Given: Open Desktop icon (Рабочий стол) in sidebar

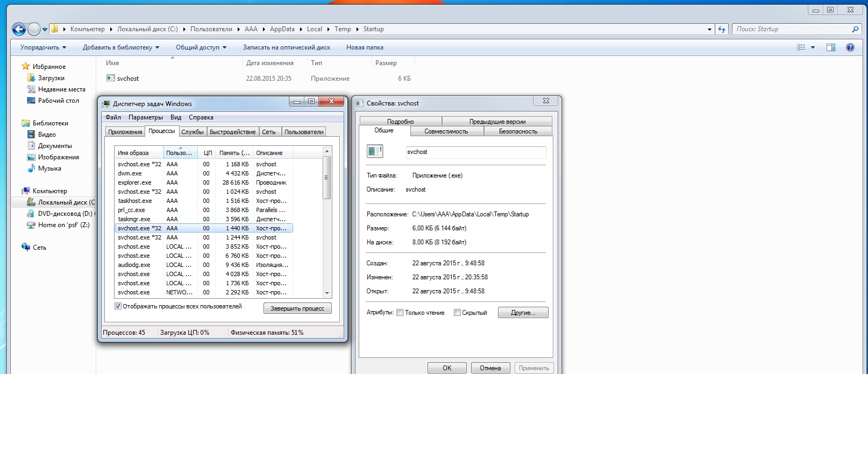Looking at the screenshot, I should 31,101.
